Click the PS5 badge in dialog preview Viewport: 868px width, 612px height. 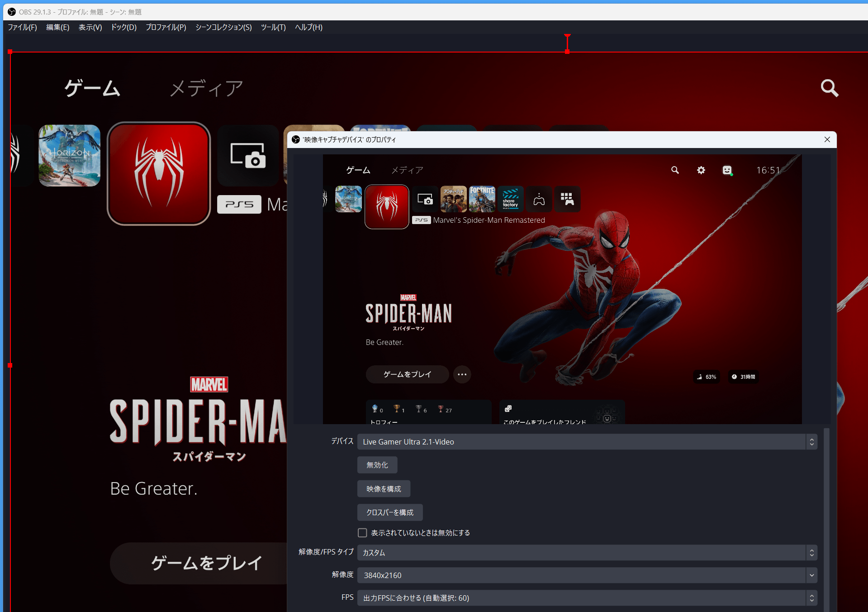(421, 220)
